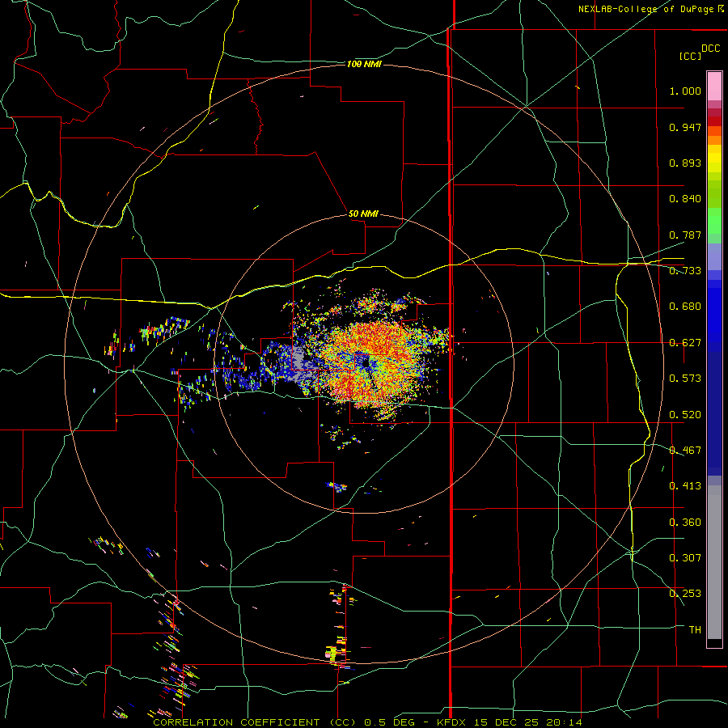
Task: Click the Correlation Coefficient KFDX caption text
Action: point(367,722)
